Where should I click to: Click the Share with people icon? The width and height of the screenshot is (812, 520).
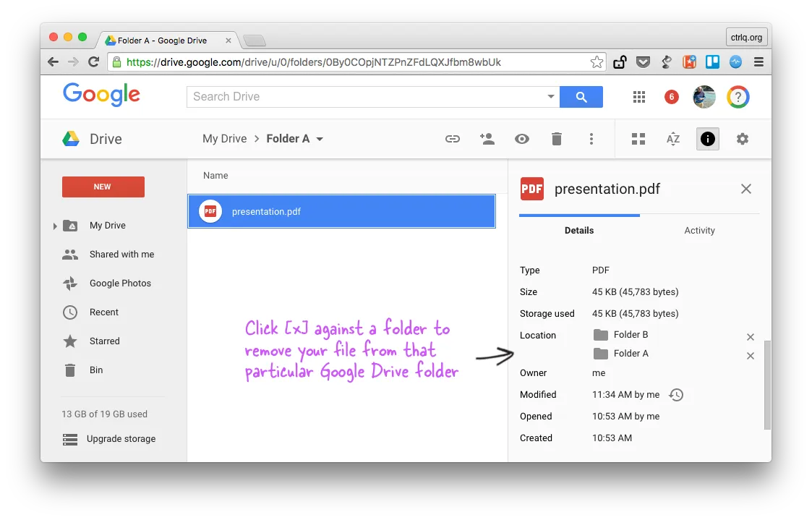pos(487,138)
